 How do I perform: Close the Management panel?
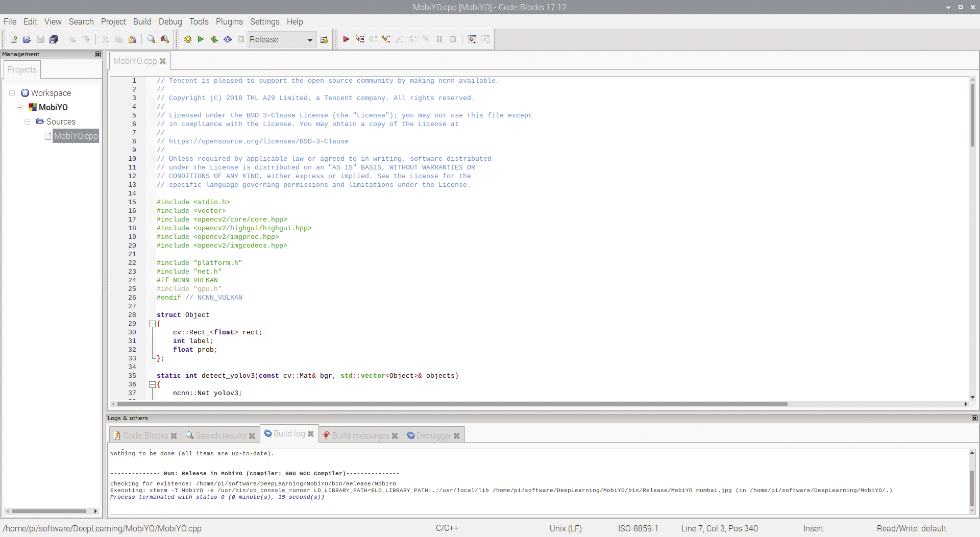[x=97, y=54]
